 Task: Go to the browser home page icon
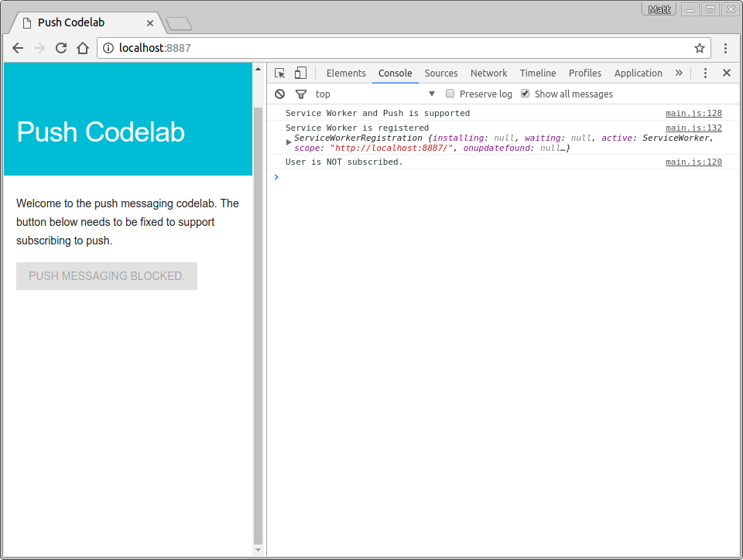(83, 48)
